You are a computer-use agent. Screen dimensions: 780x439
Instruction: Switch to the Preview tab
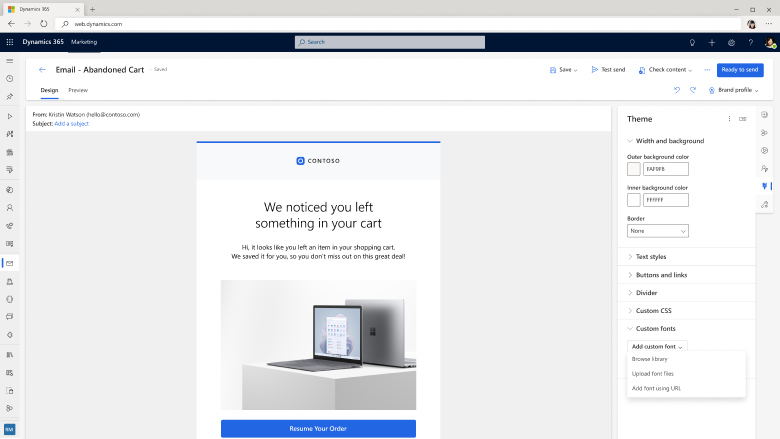78,90
